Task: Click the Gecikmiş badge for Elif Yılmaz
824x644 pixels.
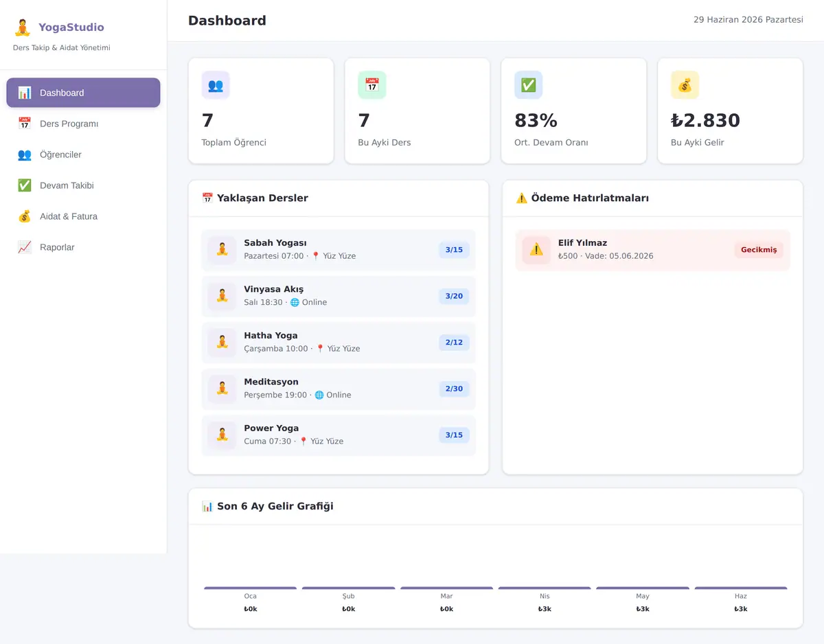Action: [759, 250]
